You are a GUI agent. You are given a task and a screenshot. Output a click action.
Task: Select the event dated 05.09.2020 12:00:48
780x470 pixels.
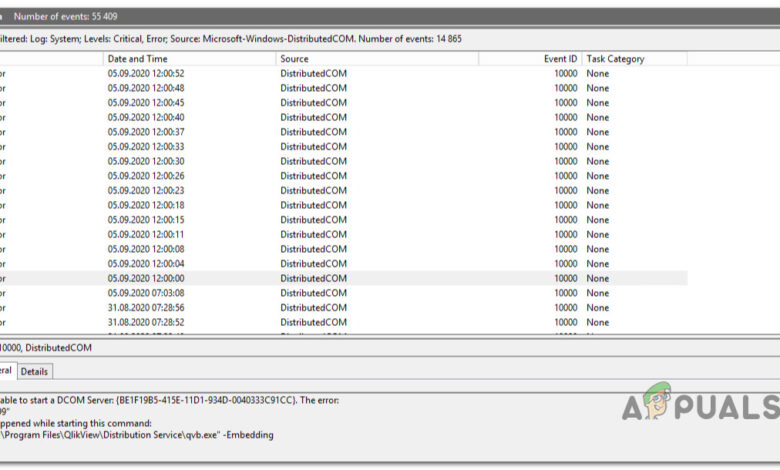(x=344, y=88)
